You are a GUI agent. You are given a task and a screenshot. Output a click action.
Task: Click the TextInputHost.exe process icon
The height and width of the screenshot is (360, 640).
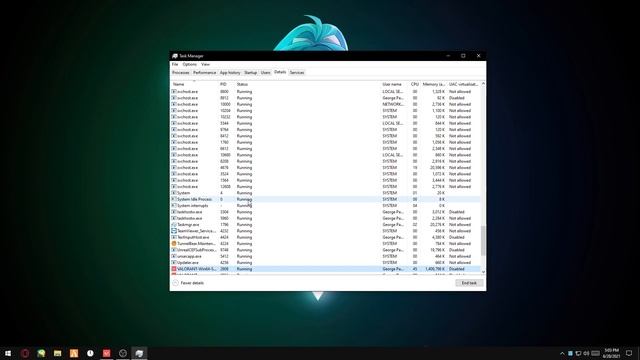[x=174, y=237]
